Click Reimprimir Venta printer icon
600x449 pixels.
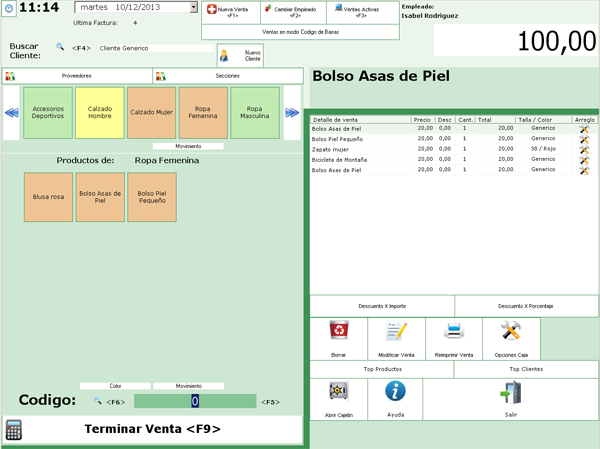[453, 332]
